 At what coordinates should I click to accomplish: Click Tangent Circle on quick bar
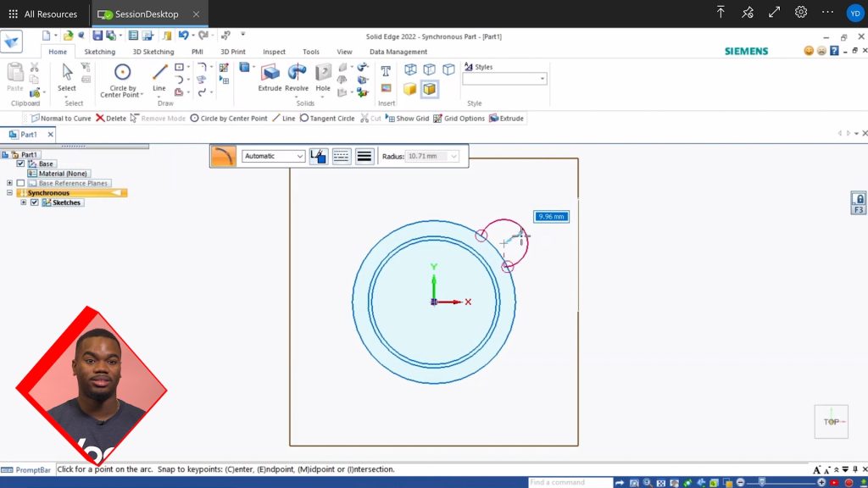tap(327, 119)
